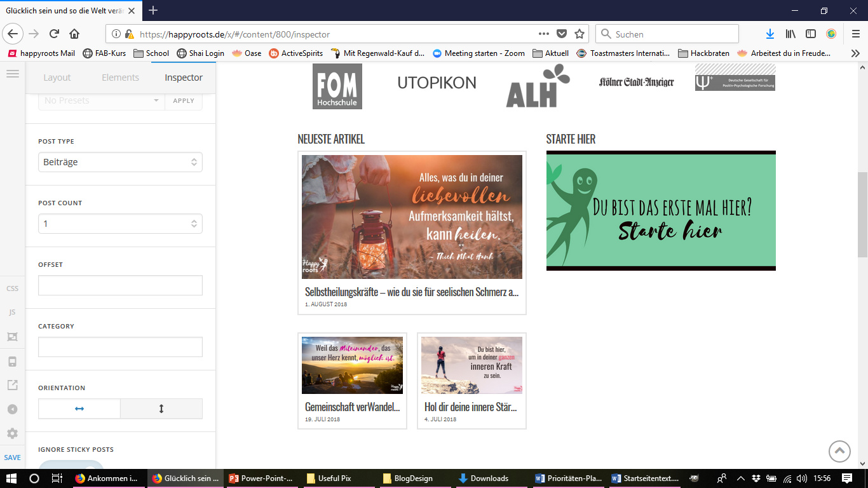
Task: Click the scroll-to-top arrow circle
Action: click(839, 451)
